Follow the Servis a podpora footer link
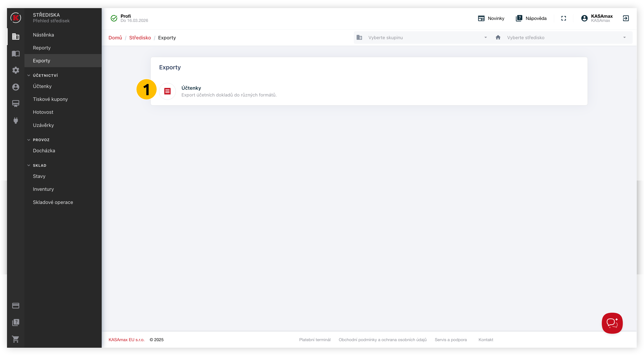644x358 pixels. pyautogui.click(x=450, y=339)
